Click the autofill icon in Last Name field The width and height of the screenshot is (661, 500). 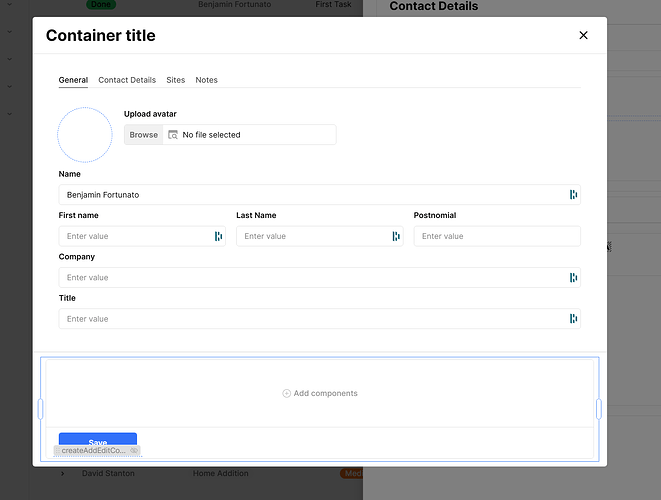point(396,236)
